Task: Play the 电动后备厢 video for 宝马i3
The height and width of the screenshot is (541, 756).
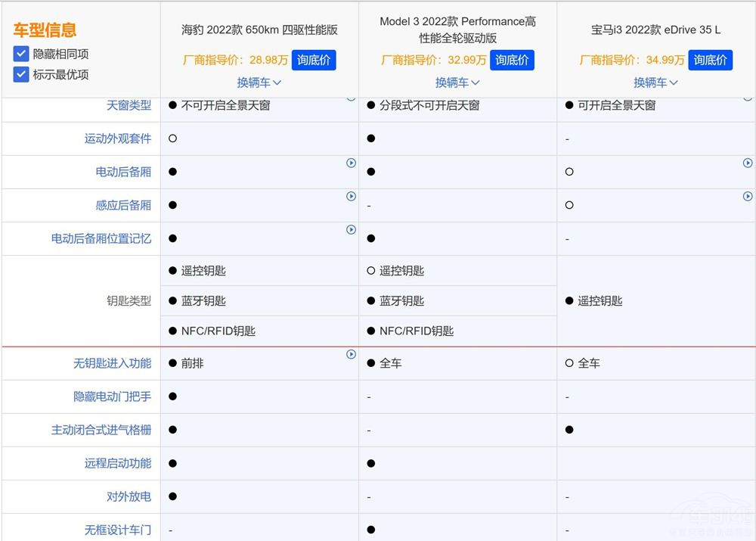Action: 748,163
